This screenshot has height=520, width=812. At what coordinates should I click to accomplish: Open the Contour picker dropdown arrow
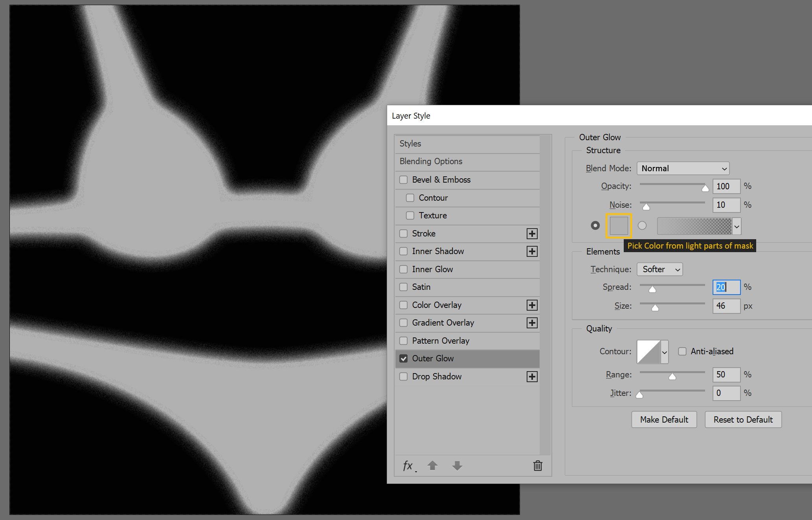click(x=665, y=352)
